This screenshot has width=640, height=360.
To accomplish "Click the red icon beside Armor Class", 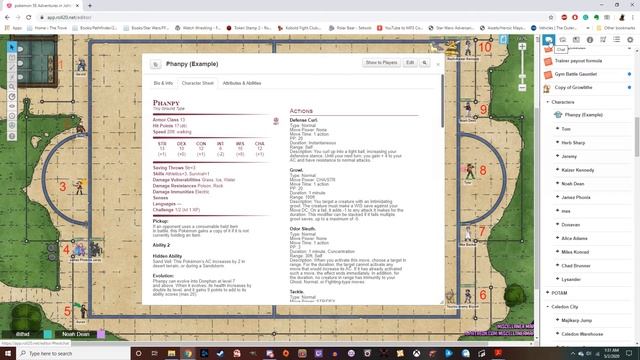I will pos(276,121).
